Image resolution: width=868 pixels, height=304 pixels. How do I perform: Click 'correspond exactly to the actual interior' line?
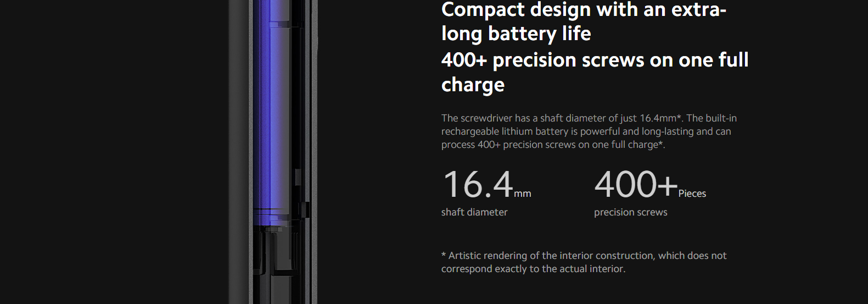(x=533, y=269)
